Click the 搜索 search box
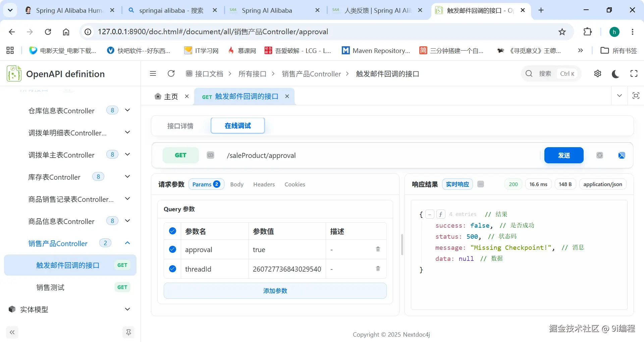Image resolution: width=644 pixels, height=342 pixels. (551, 73)
